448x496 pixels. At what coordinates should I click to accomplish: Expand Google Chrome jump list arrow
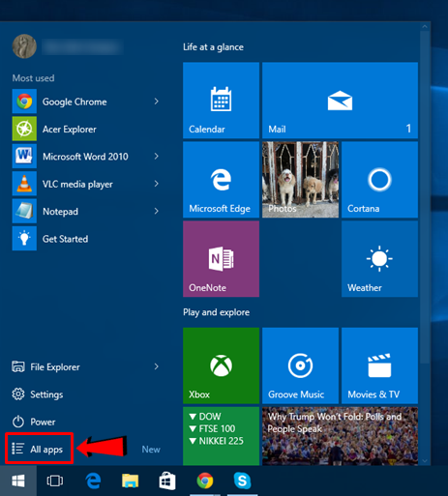(157, 102)
